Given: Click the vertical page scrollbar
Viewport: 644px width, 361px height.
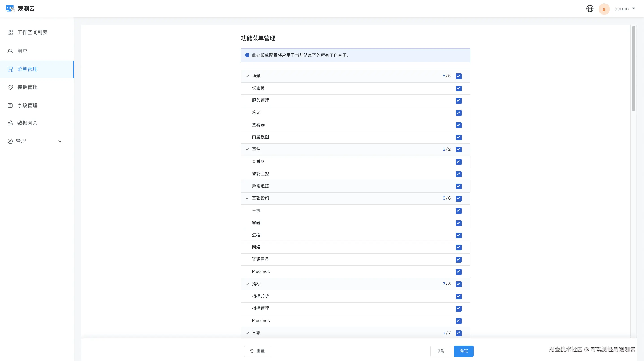Looking at the screenshot, I should [x=633, y=69].
